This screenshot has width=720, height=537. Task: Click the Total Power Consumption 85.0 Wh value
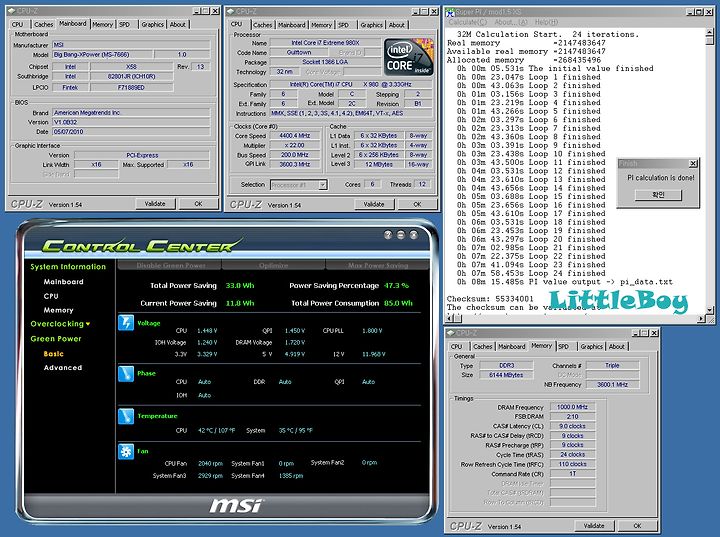click(399, 303)
